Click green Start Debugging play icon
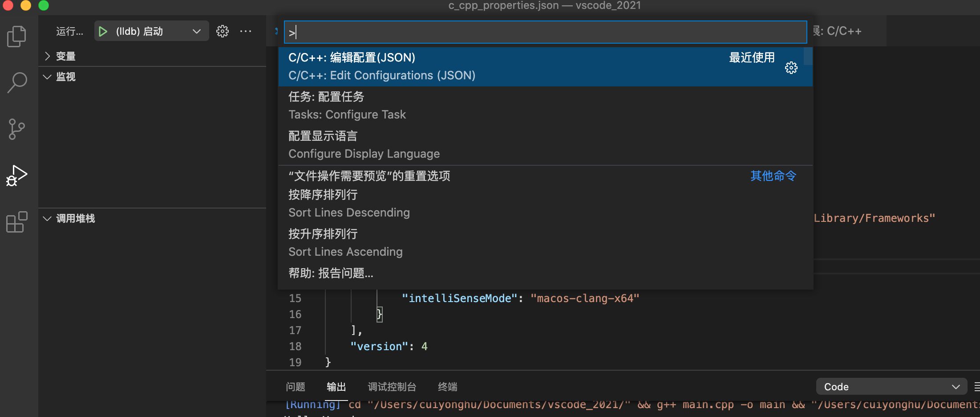The height and width of the screenshot is (417, 980). 103,31
